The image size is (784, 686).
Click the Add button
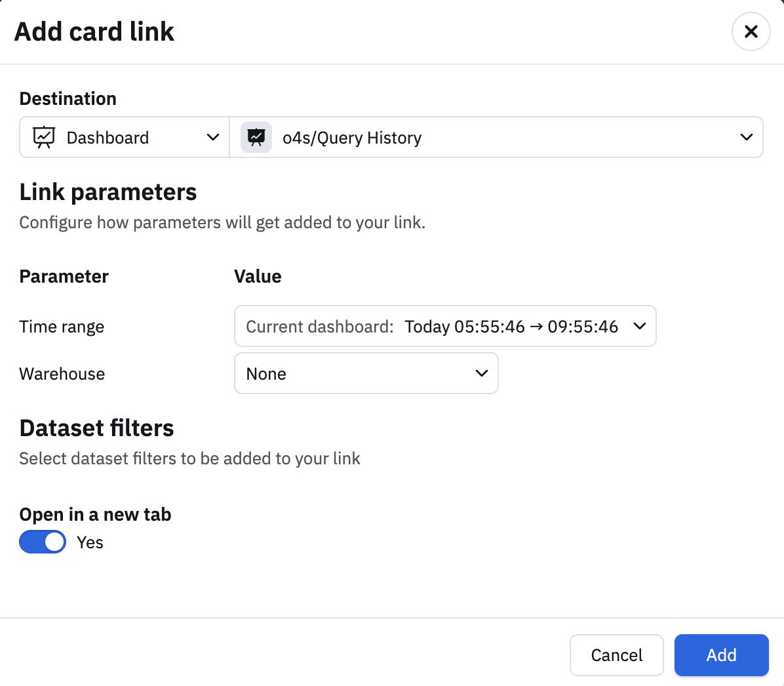click(x=721, y=655)
